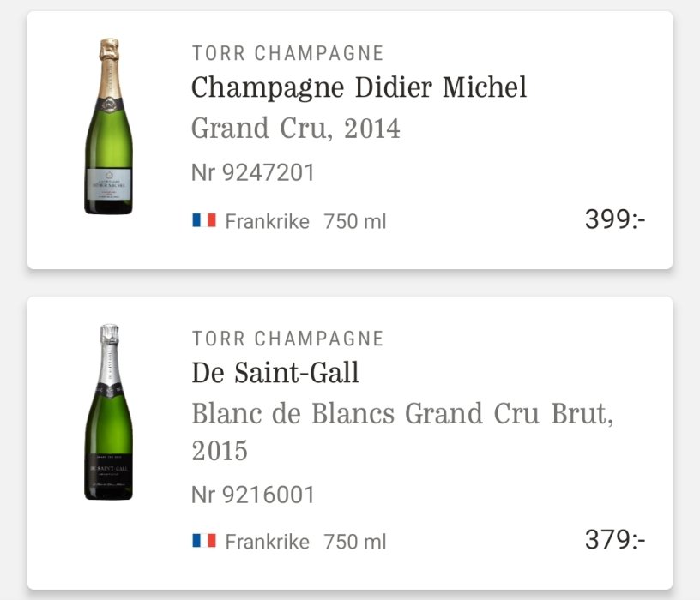The width and height of the screenshot is (700, 600).
Task: Click article number Nr 9216001
Action: tap(253, 495)
